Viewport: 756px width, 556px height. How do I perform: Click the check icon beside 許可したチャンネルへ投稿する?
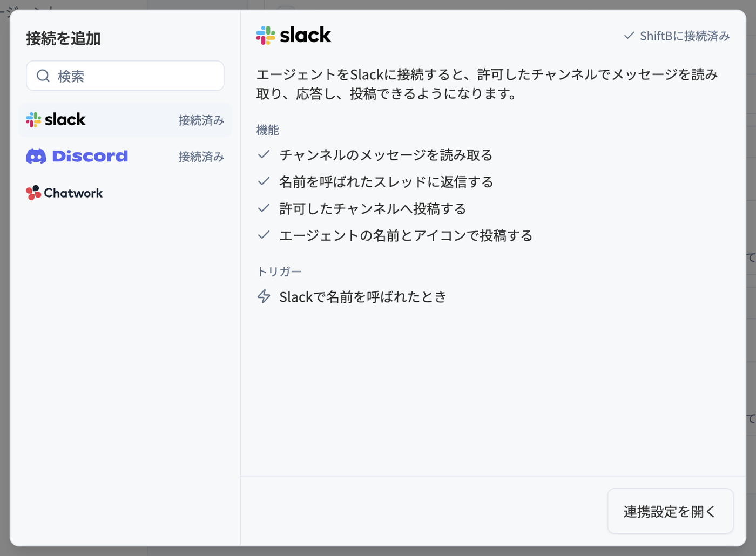tap(264, 208)
